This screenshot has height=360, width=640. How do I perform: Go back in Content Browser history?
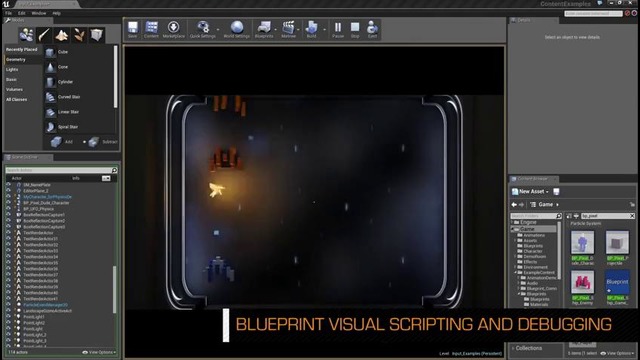point(514,204)
